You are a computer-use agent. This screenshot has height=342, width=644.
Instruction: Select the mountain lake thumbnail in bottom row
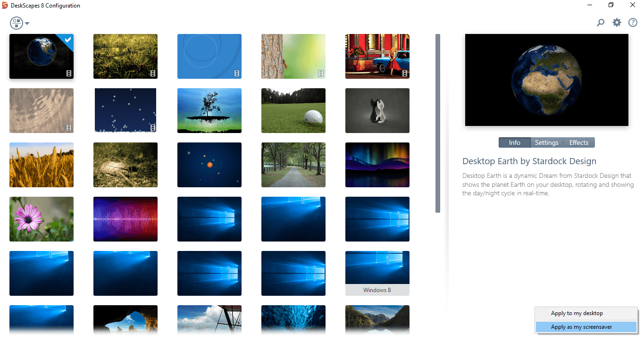pyautogui.click(x=377, y=320)
